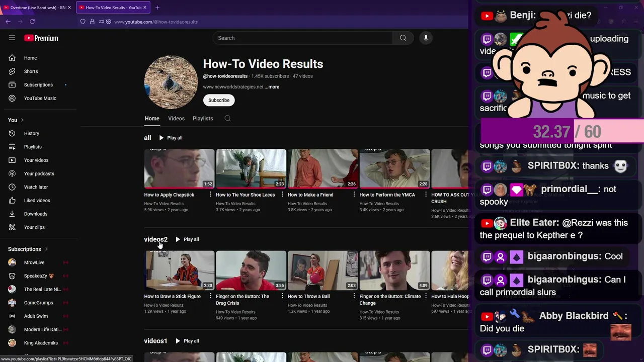Switch to the Playlists channel tab
The height and width of the screenshot is (362, 644).
click(203, 119)
